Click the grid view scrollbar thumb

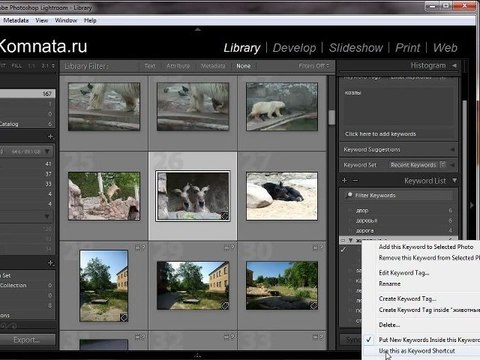click(x=331, y=117)
